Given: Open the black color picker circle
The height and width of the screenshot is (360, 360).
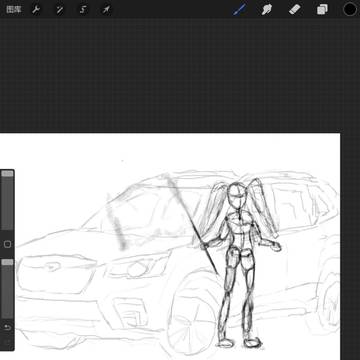Looking at the screenshot, I should pos(350,9).
